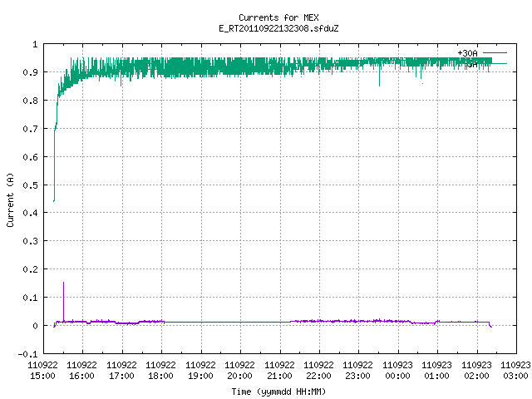This screenshot has width=532, height=399.
Task: Click the x-axis tick "110922 15:00"
Action: click(x=42, y=370)
